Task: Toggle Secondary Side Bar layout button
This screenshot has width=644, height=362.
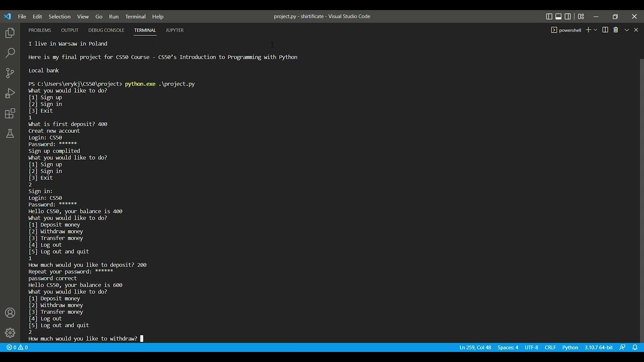Action: click(568, 17)
